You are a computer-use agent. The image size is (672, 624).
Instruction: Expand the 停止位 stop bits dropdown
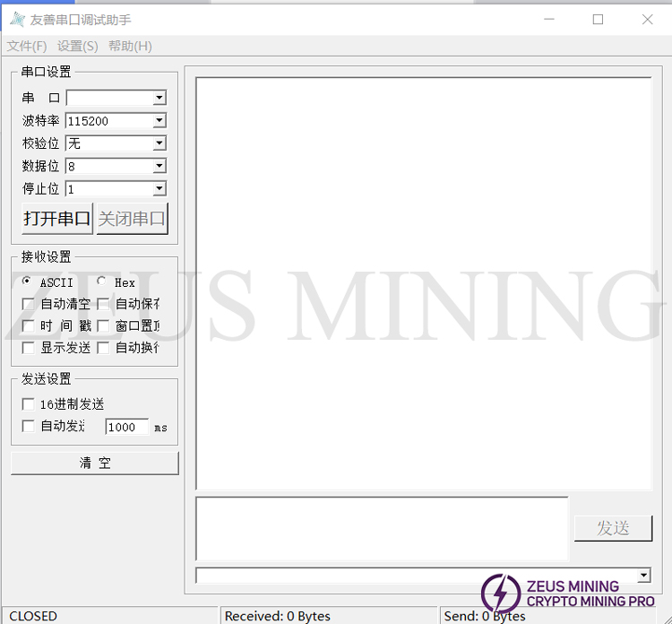click(x=159, y=189)
